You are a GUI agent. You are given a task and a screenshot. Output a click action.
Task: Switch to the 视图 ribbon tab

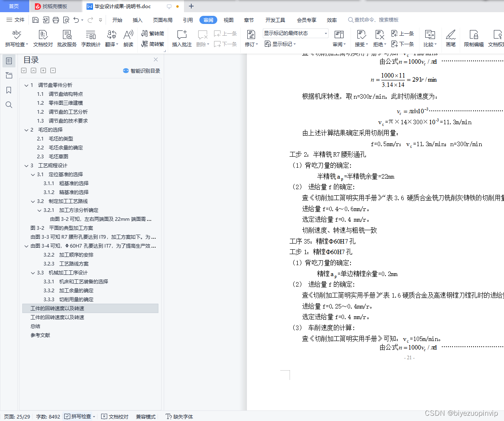click(229, 20)
